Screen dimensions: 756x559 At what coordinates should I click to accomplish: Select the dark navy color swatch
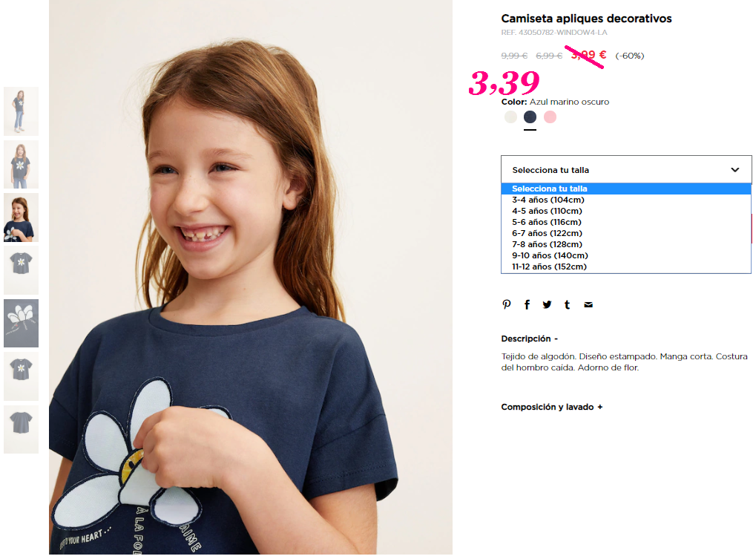tap(530, 117)
